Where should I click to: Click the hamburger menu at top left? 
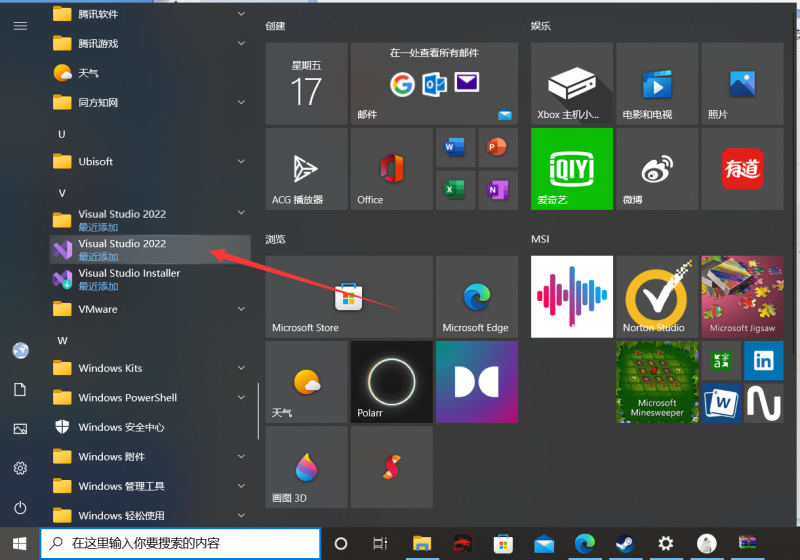(x=20, y=25)
